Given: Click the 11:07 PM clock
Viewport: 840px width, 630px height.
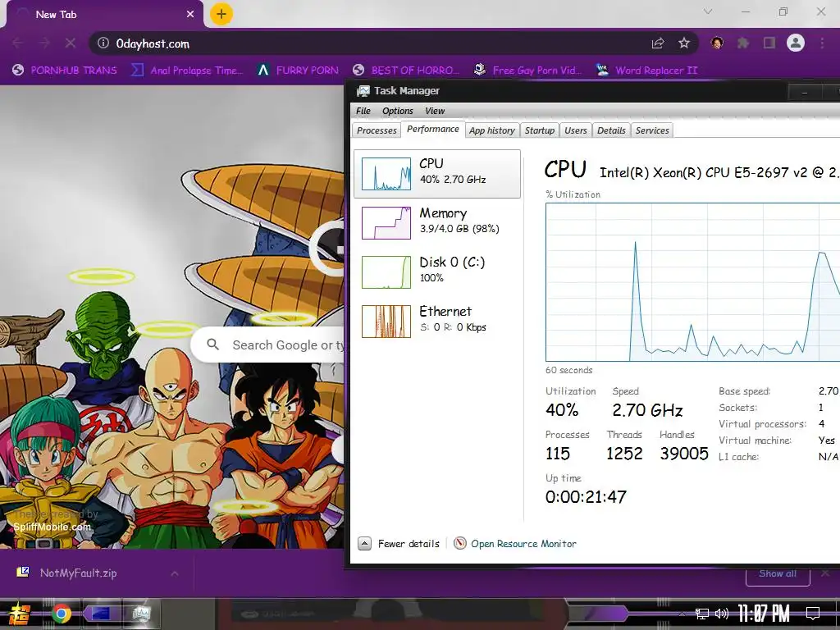Looking at the screenshot, I should [764, 614].
